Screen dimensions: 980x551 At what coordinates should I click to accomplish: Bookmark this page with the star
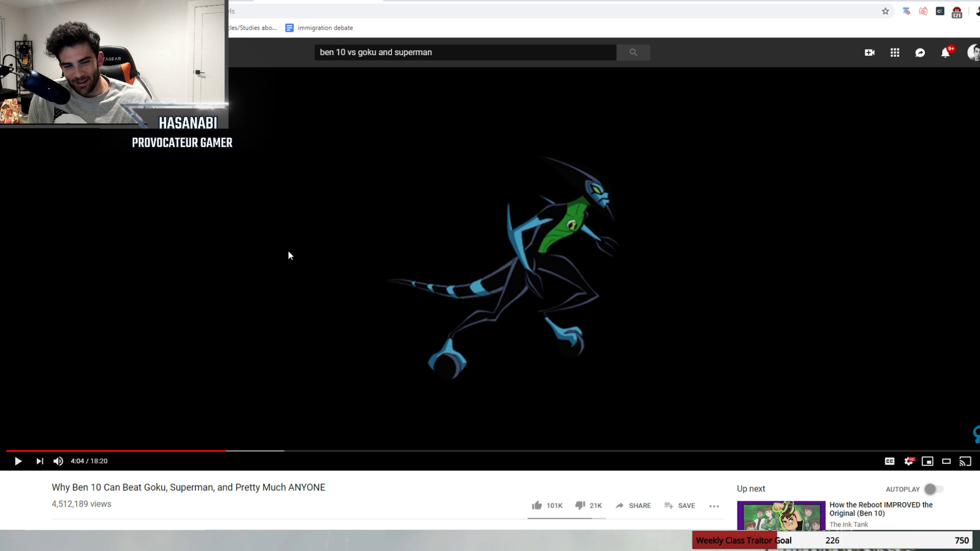coord(885,11)
